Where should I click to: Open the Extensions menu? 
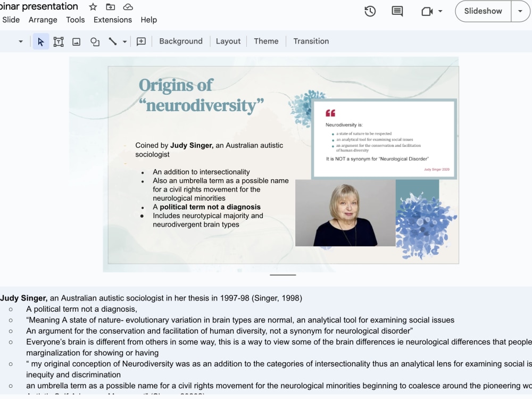[x=113, y=20]
